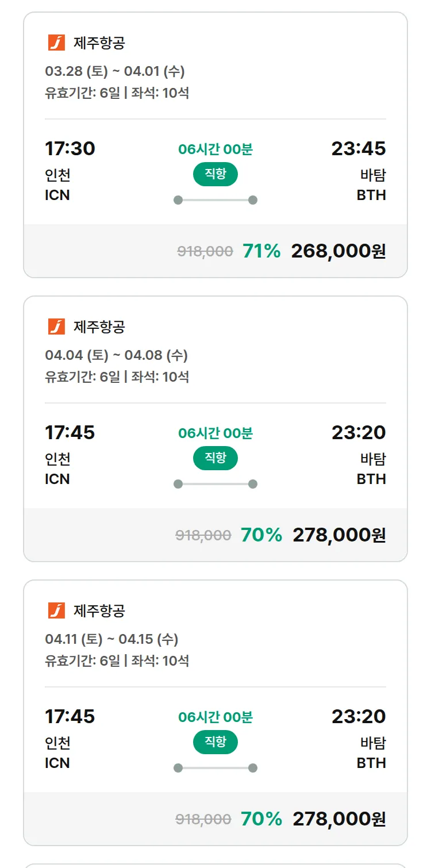The width and height of the screenshot is (431, 868).
Task: Click route line dots on 17:30 flight
Action: tap(215, 200)
